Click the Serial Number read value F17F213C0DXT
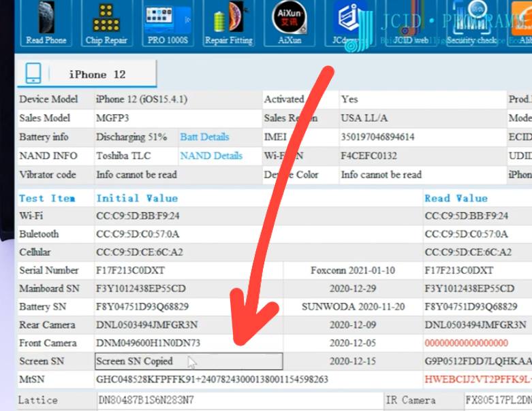The height and width of the screenshot is (411, 532). point(458,270)
